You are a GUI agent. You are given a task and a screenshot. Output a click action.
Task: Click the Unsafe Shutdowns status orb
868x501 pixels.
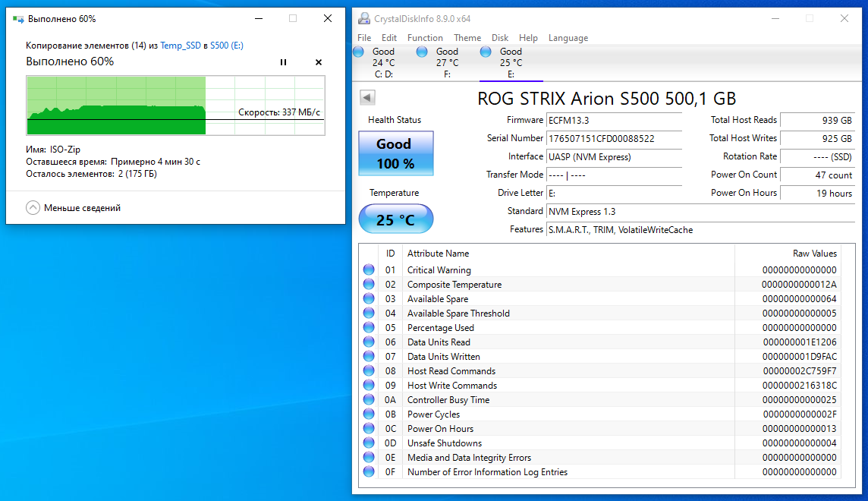pos(369,443)
